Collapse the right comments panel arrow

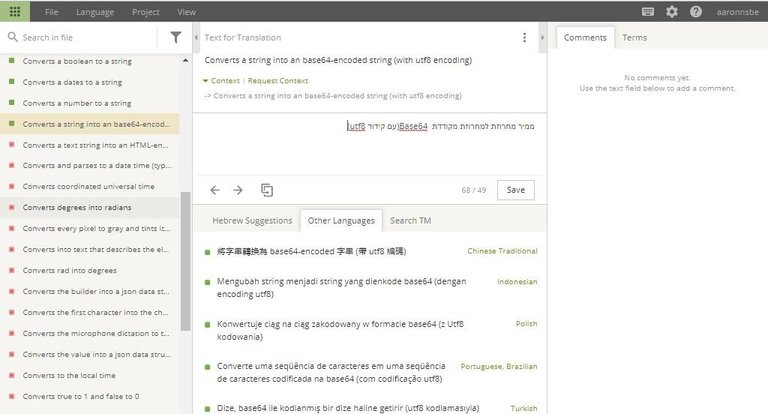coord(541,38)
